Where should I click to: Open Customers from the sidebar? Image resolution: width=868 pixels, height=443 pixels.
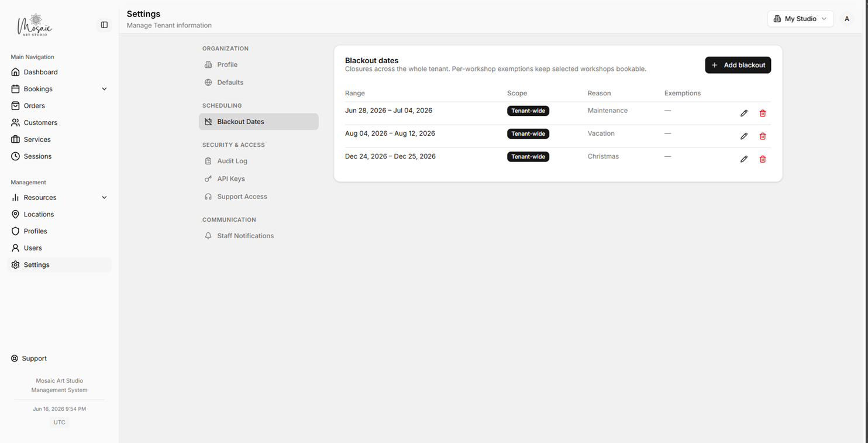tap(40, 123)
